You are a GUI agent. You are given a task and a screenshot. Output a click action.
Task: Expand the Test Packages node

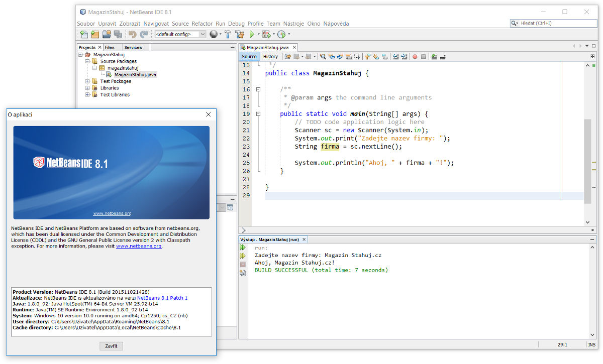point(87,81)
